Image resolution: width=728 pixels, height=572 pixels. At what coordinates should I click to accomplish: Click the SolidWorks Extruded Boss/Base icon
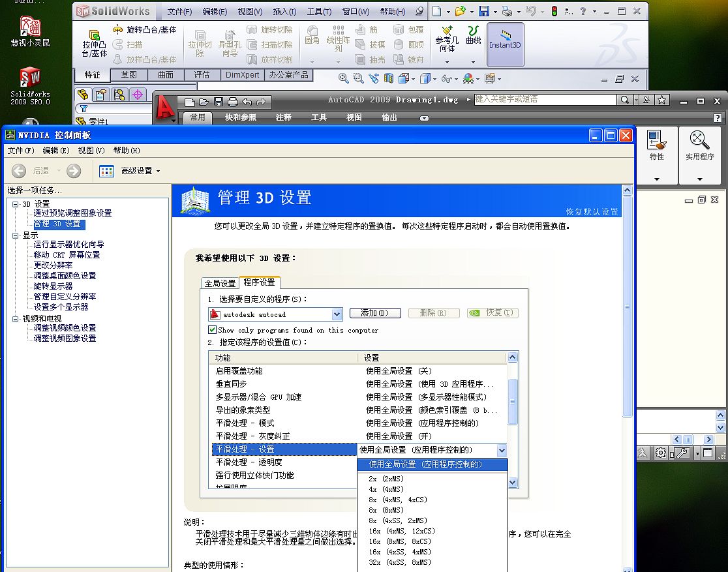tap(94, 44)
